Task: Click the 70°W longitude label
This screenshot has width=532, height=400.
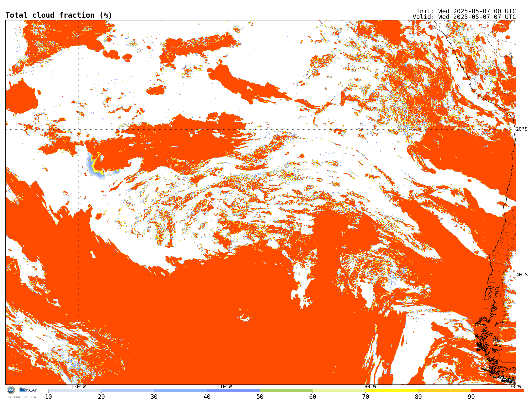Action: click(515, 386)
